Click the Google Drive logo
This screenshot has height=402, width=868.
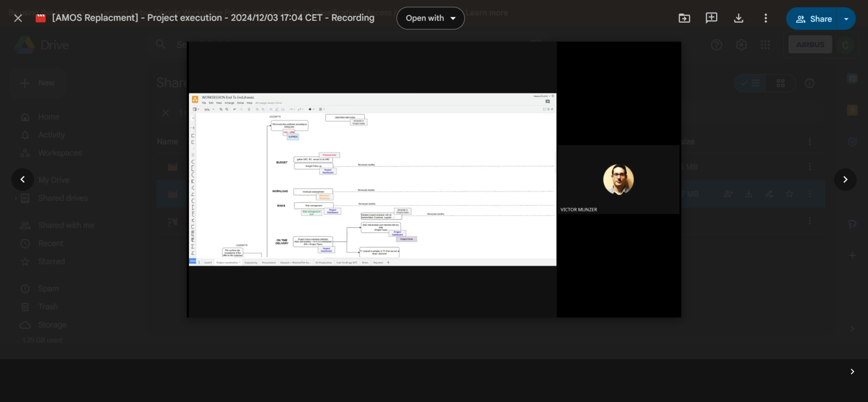[25, 45]
